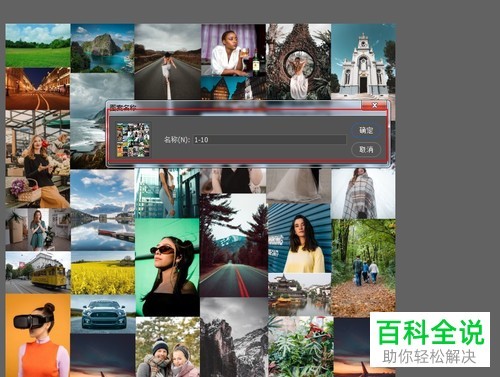Select the night street lights photo
Screen dimensions: 500x377
click(38, 89)
